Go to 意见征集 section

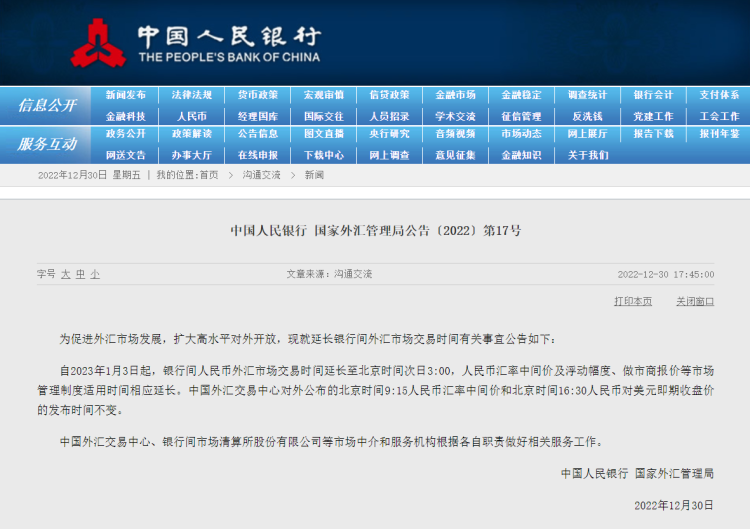[x=455, y=155]
